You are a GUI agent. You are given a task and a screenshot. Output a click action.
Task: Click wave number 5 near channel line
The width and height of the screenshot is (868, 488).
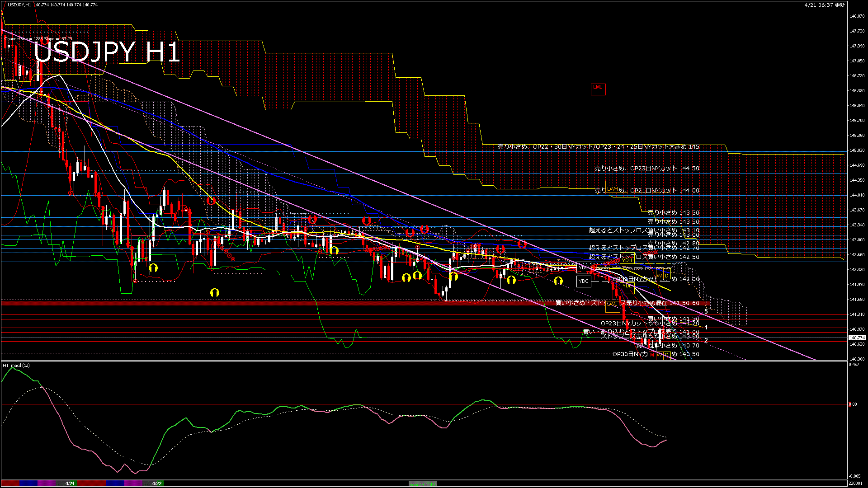click(x=706, y=312)
